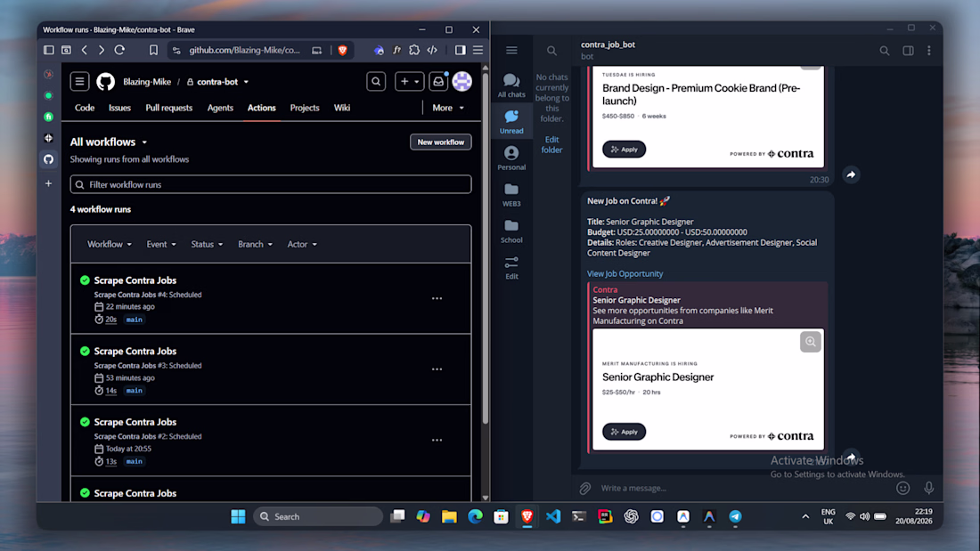Edit Telegram folders from sidebar
The width and height of the screenshot is (980, 551).
(x=511, y=267)
